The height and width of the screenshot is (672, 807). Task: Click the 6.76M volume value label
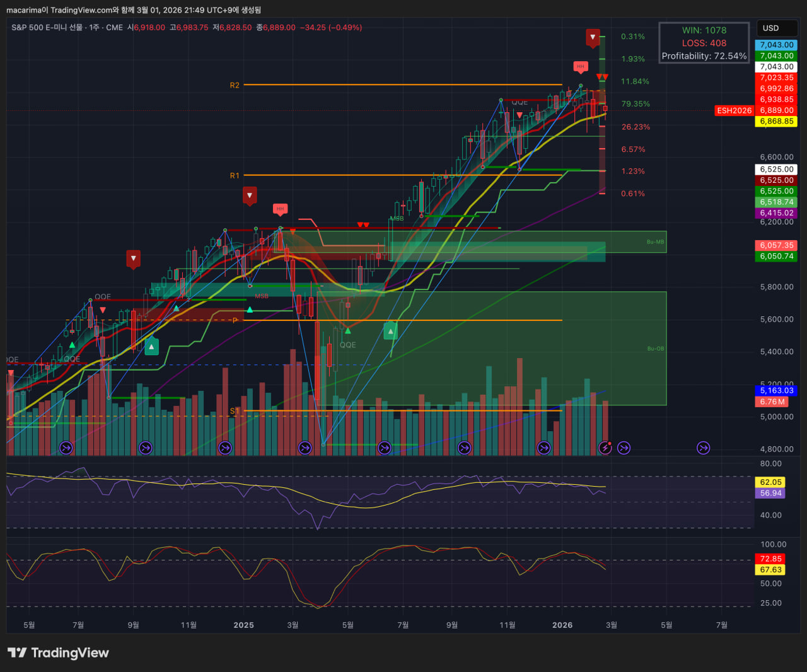[772, 402]
